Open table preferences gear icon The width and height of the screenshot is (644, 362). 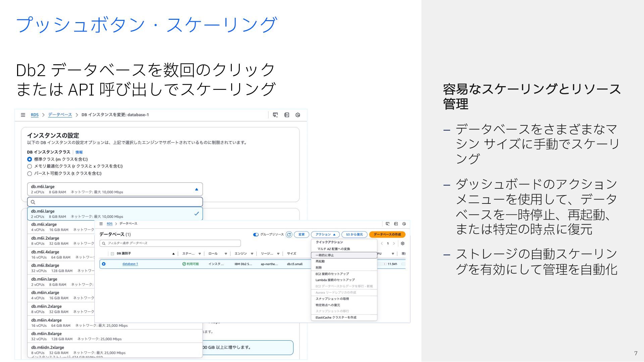tap(402, 244)
